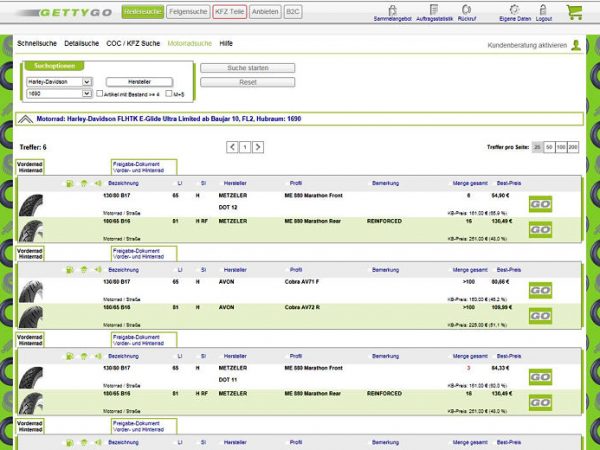This screenshot has height=450, width=600.
Task: Open the Hilfe menu item
Action: (226, 44)
